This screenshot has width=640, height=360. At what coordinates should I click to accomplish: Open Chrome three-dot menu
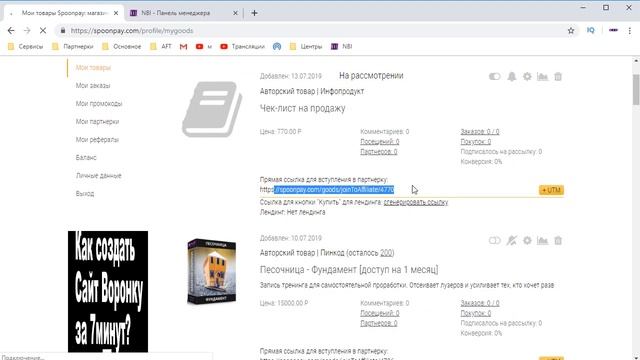click(629, 31)
